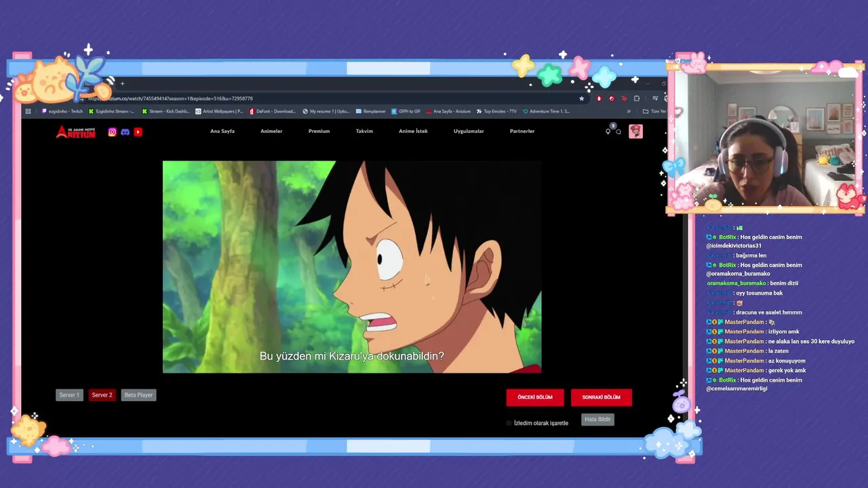This screenshot has height=488, width=868.
Task: Open the Adventure Time bookmark
Action: (547, 111)
